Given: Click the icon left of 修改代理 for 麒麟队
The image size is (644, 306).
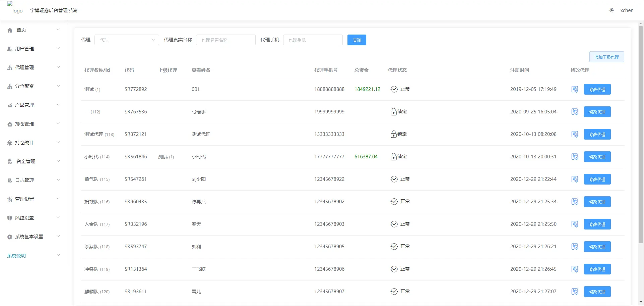Looking at the screenshot, I should point(575,292).
